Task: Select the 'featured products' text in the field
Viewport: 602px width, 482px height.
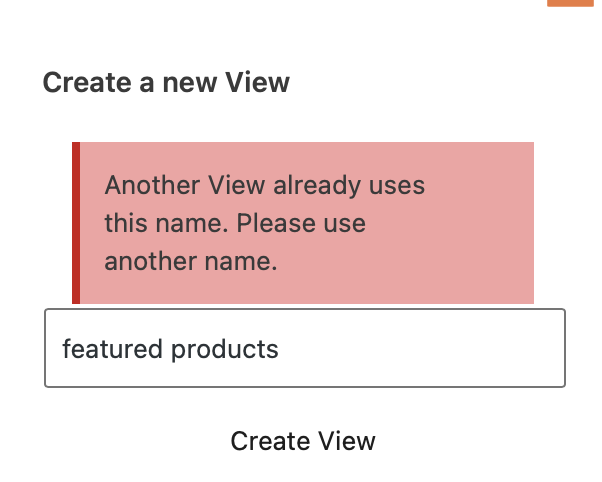Action: [170, 349]
